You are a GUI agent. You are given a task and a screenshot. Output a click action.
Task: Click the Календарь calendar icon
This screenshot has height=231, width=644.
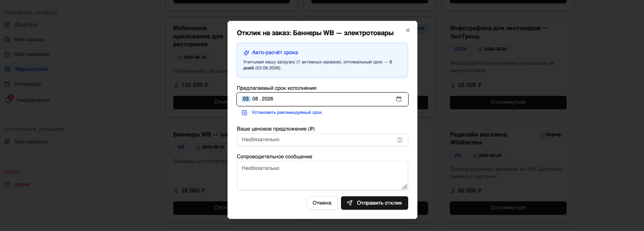point(7,84)
